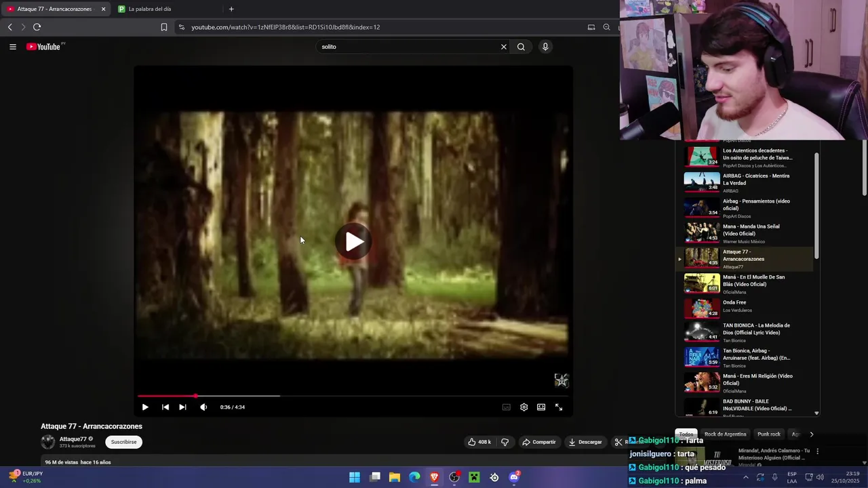Play BAD BUNNY - BAILE INoLVIDABLE
The image size is (868, 488).
[745, 408]
